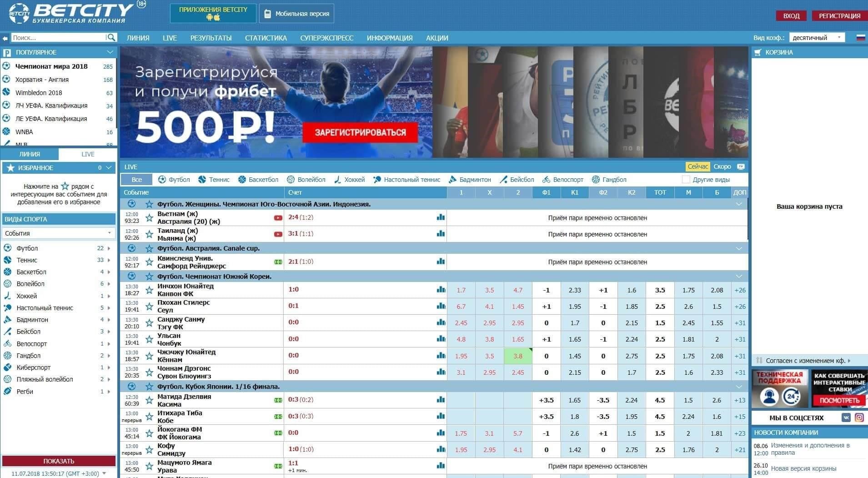This screenshot has width=868, height=478.
Task: Open Техническая поддержка banner
Action: pos(779,389)
